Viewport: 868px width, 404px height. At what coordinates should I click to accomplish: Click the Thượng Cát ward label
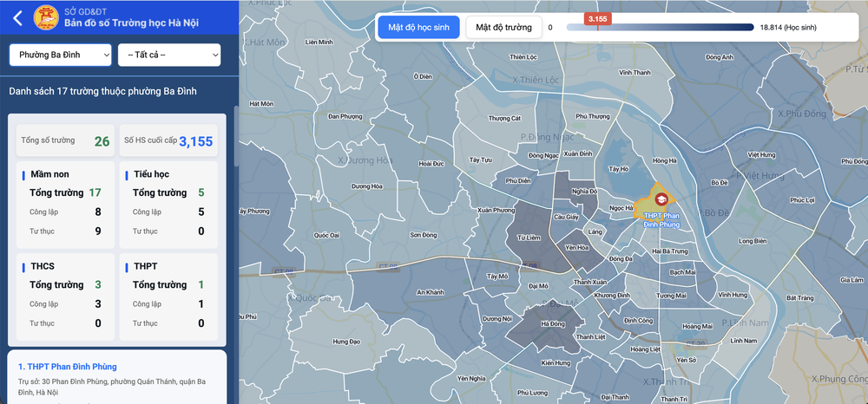(x=505, y=118)
